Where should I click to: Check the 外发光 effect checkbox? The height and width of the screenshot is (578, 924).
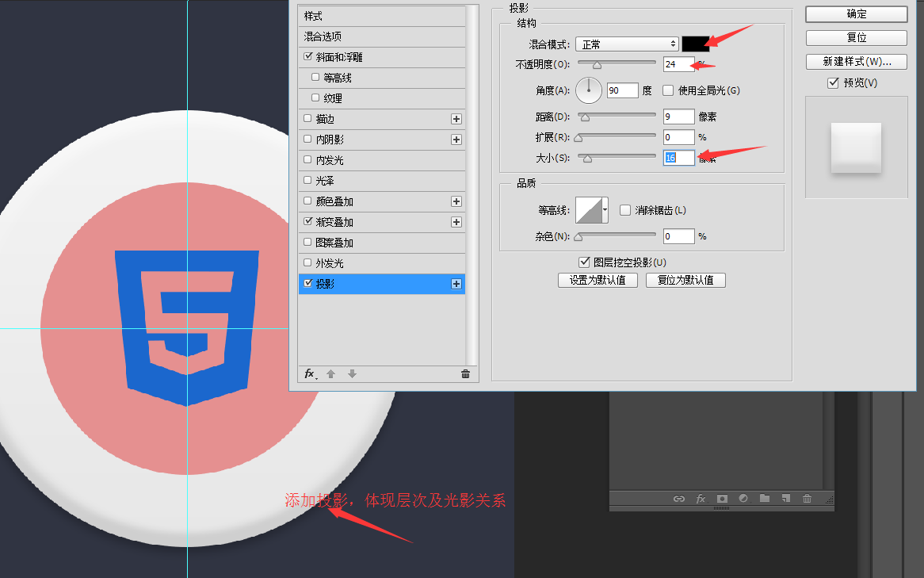click(x=307, y=262)
